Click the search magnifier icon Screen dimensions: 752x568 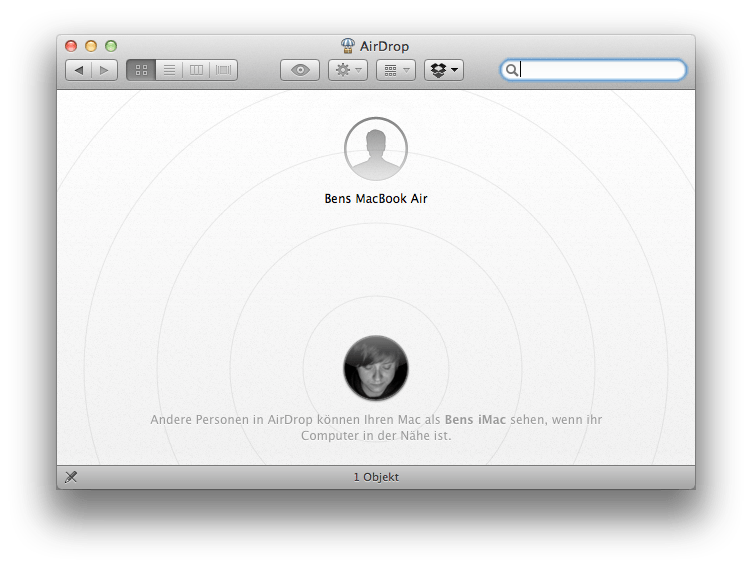512,71
